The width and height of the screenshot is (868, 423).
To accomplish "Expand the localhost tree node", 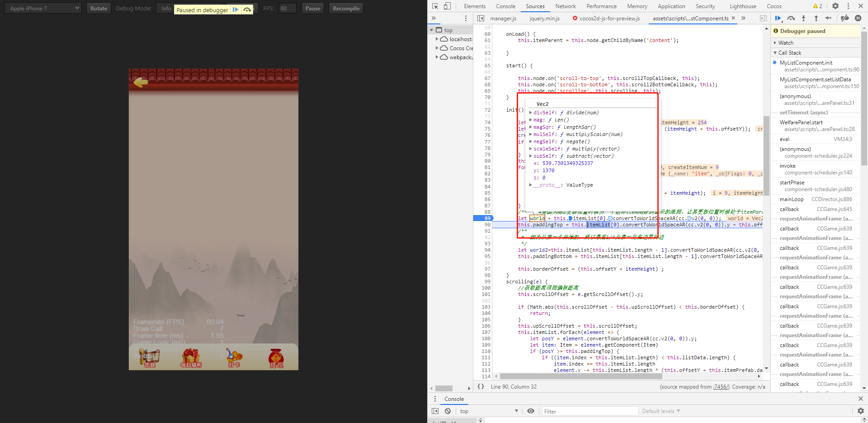I will pos(437,39).
